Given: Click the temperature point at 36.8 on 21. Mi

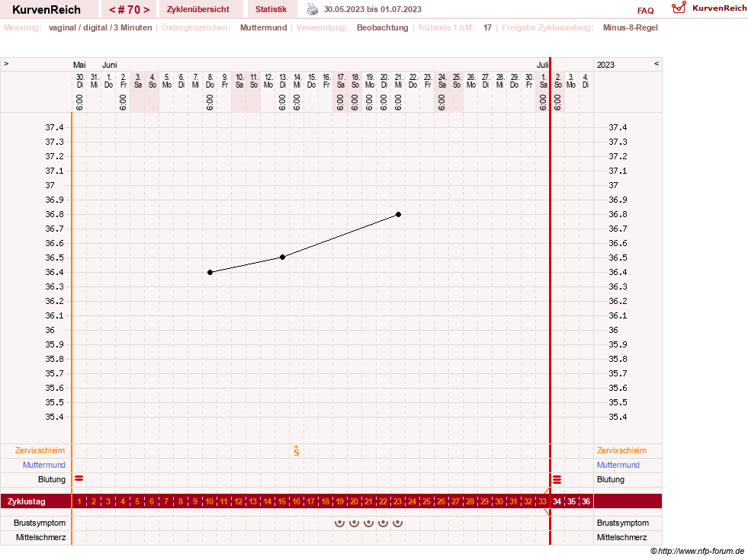Looking at the screenshot, I should (398, 214).
